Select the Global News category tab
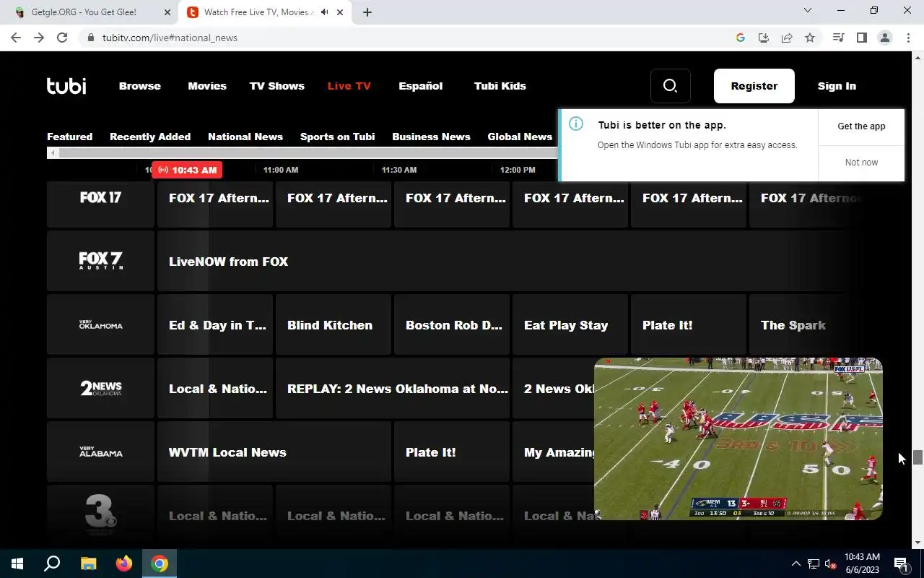924x578 pixels. (x=520, y=137)
